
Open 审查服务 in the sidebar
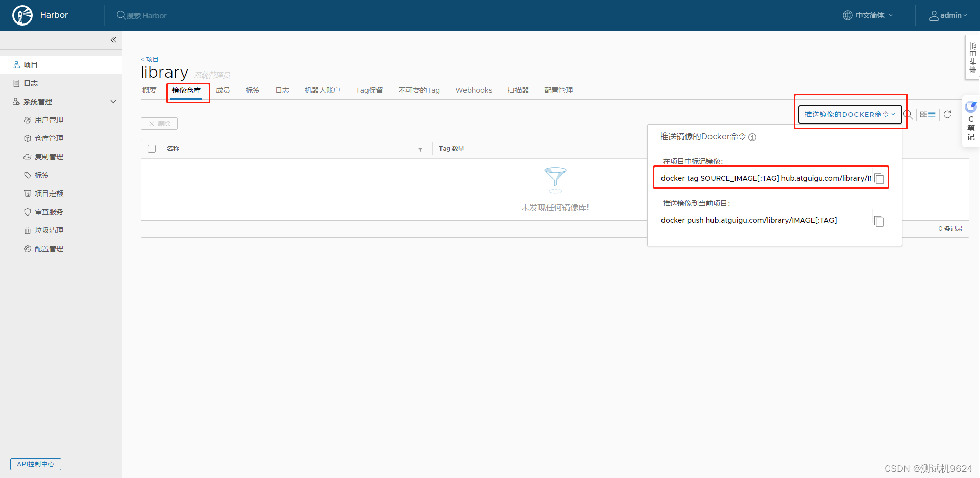pyautogui.click(x=49, y=212)
